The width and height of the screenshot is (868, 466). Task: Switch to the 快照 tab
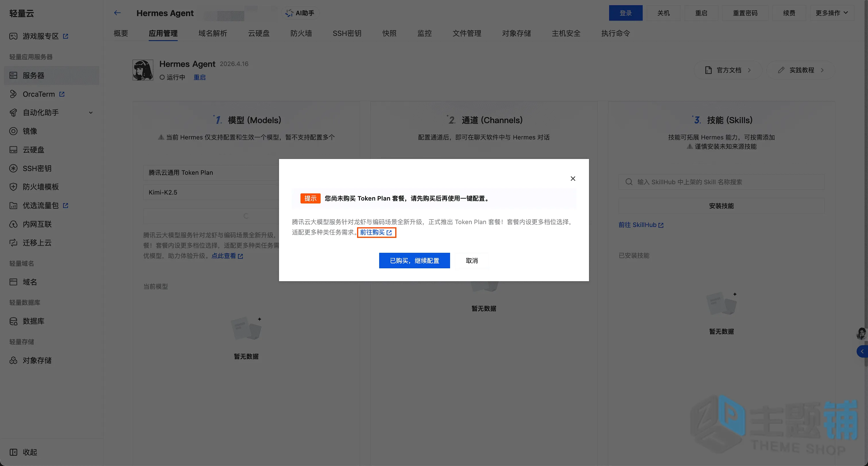point(389,33)
